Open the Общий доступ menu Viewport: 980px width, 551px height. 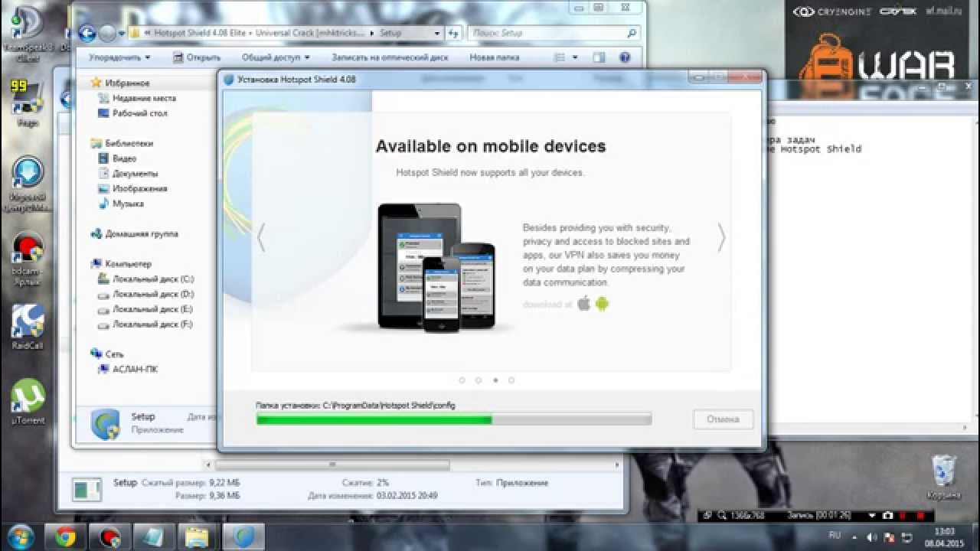pyautogui.click(x=276, y=57)
